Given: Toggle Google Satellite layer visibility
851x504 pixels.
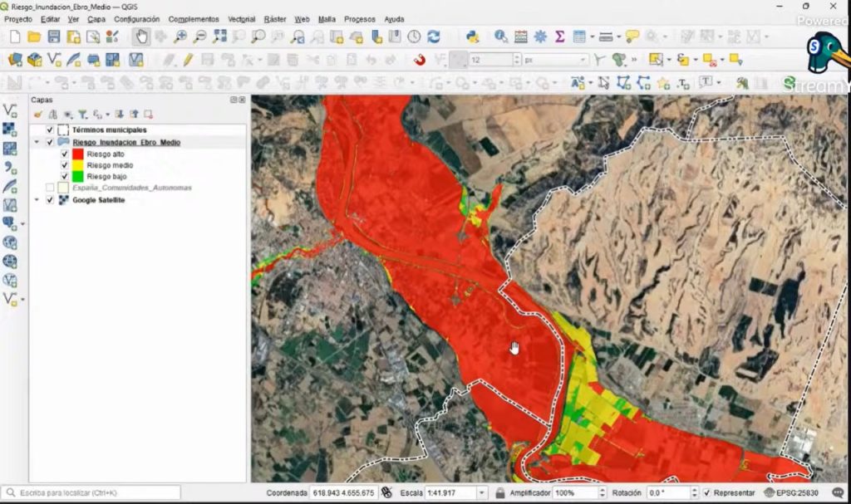Looking at the screenshot, I should (50, 200).
